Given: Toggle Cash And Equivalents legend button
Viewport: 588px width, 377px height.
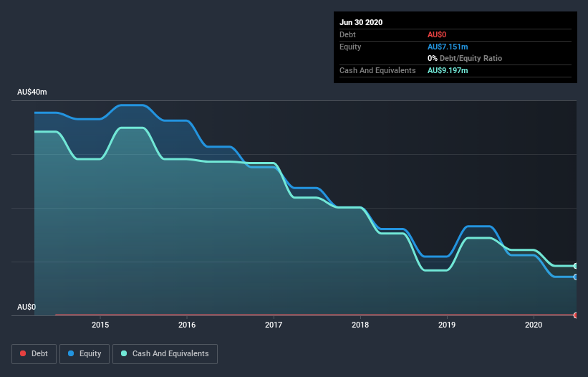Looking at the screenshot, I should [x=165, y=354].
